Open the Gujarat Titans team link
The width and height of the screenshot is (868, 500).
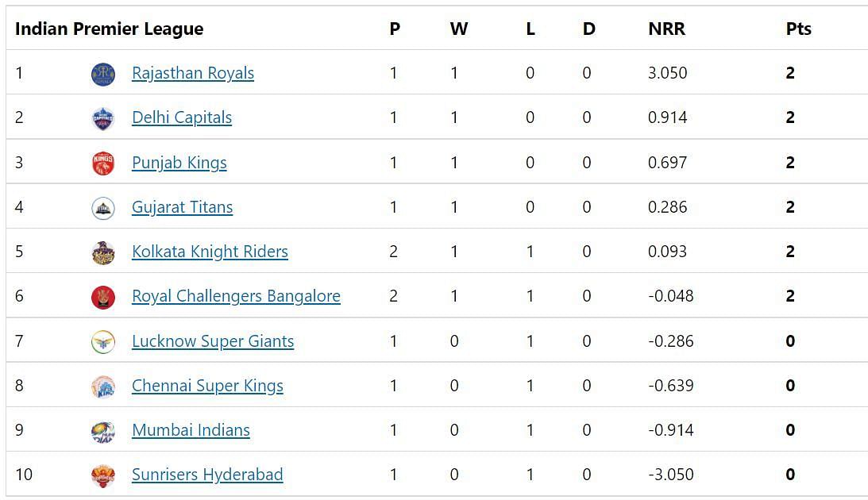tap(182, 207)
